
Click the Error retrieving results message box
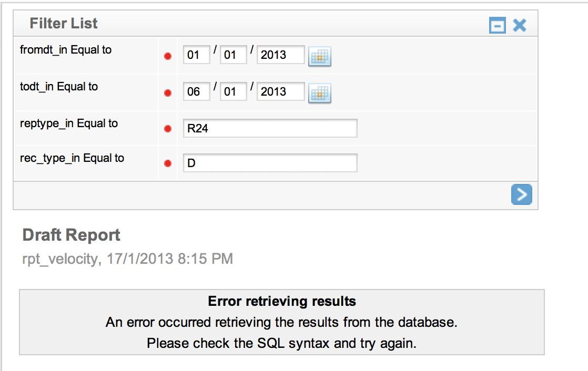pos(281,322)
